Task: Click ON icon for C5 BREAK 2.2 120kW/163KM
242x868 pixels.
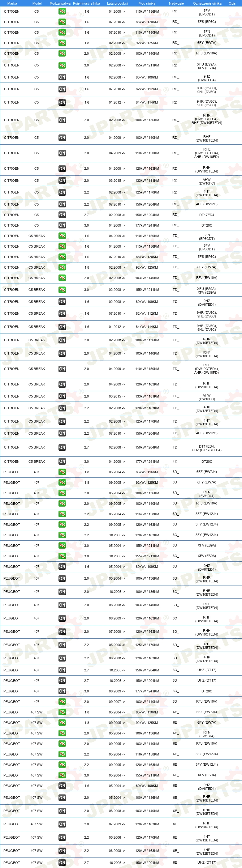Action: tap(62, 408)
